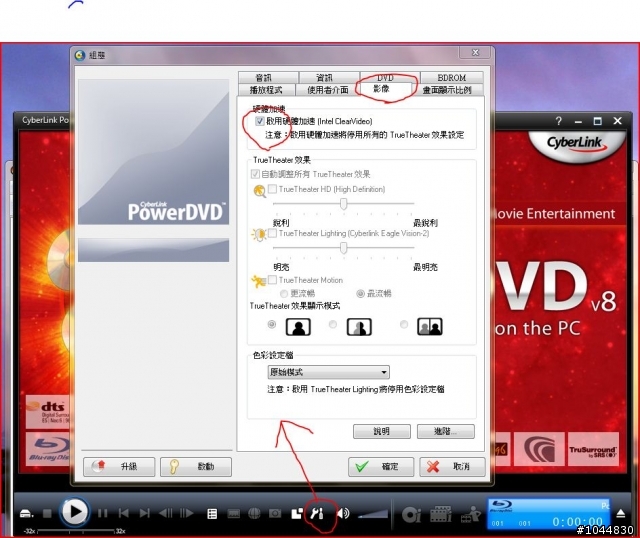This screenshot has width=640, height=538.
Task: Capture a frame with the camera icon
Action: (x=275, y=514)
